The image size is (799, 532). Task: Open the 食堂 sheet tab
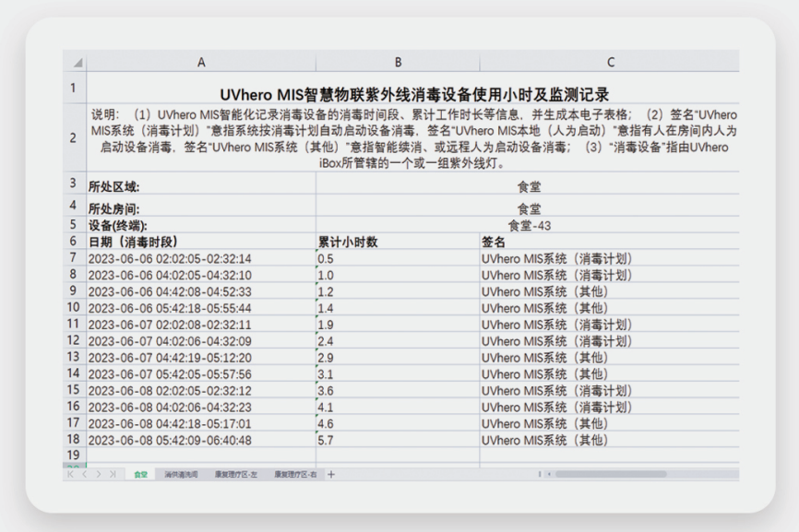[x=140, y=475]
